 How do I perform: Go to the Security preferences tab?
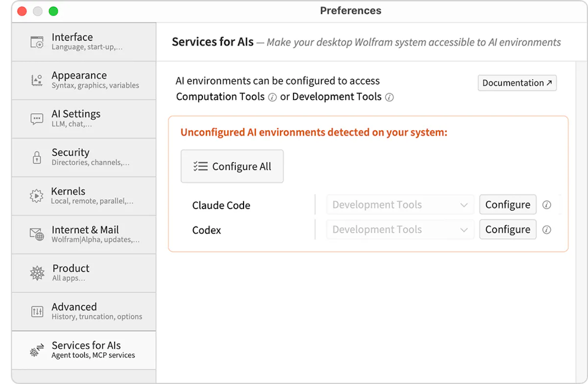[x=84, y=158]
